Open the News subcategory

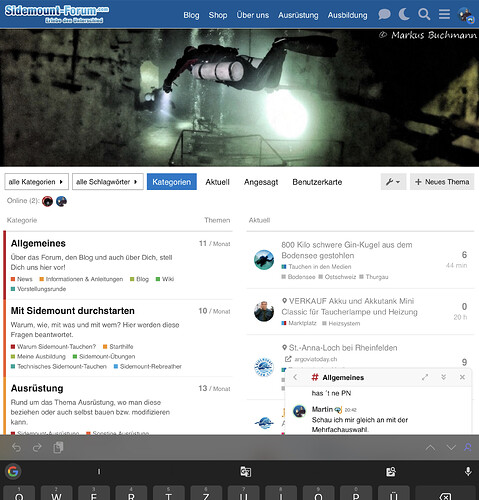point(22,279)
